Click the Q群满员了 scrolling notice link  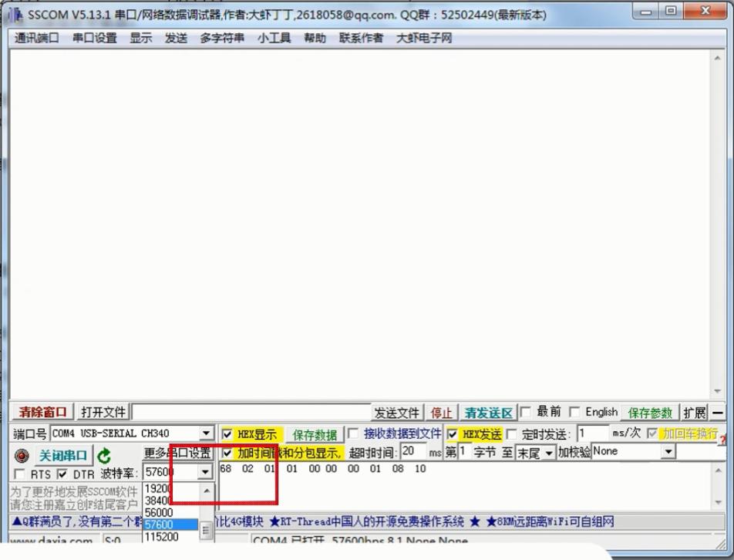point(78,521)
